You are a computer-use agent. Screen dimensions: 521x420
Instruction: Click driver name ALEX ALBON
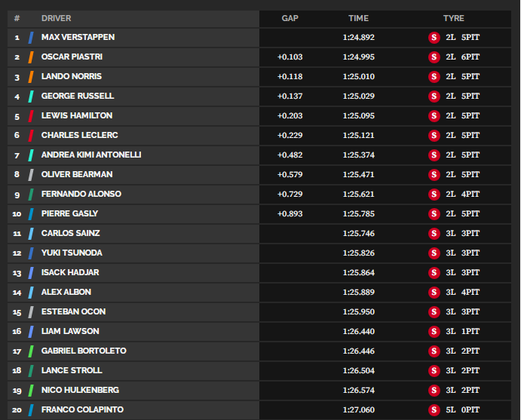(66, 292)
